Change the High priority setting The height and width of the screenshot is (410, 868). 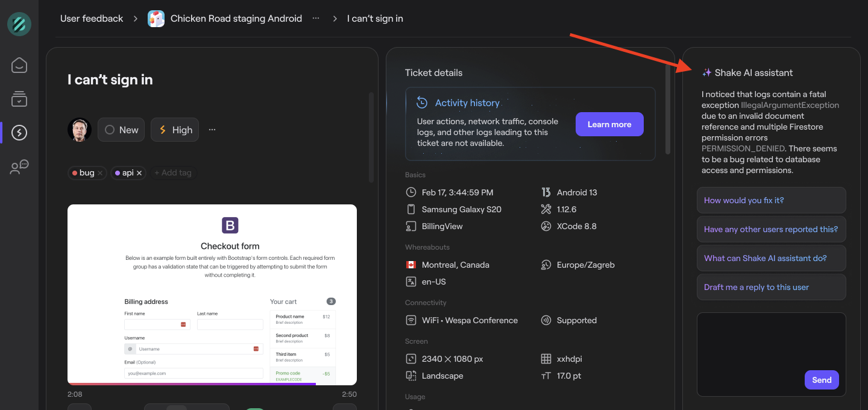pyautogui.click(x=174, y=129)
